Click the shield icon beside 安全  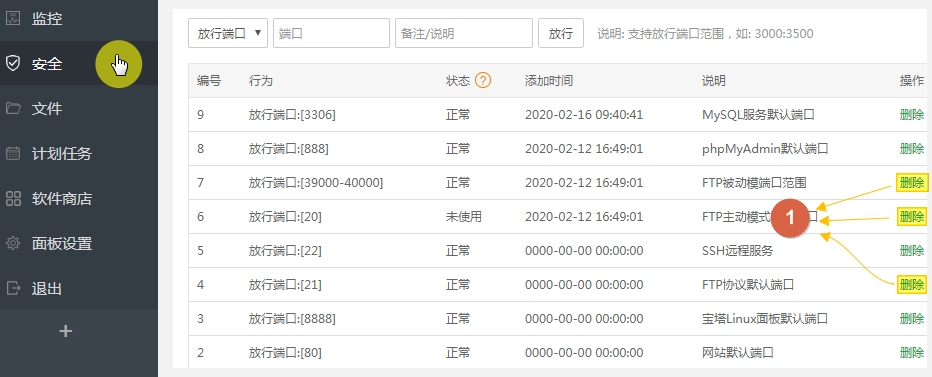coord(12,64)
